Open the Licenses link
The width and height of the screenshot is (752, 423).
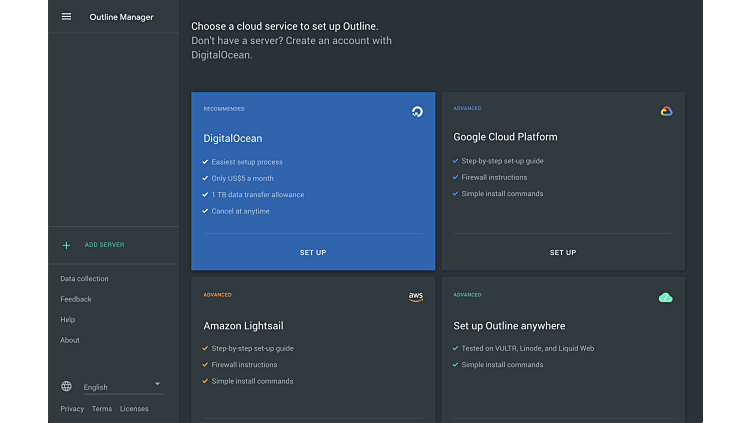coord(134,409)
